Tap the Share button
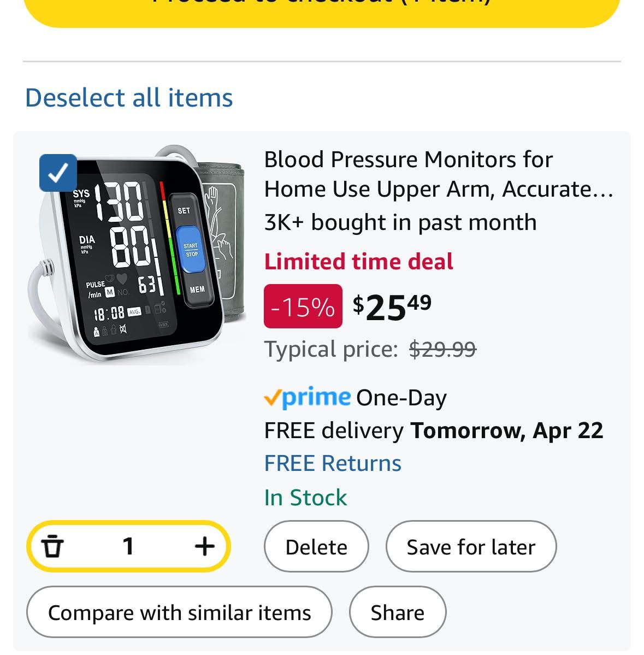Image resolution: width=644 pixels, height=655 pixels. [x=398, y=612]
